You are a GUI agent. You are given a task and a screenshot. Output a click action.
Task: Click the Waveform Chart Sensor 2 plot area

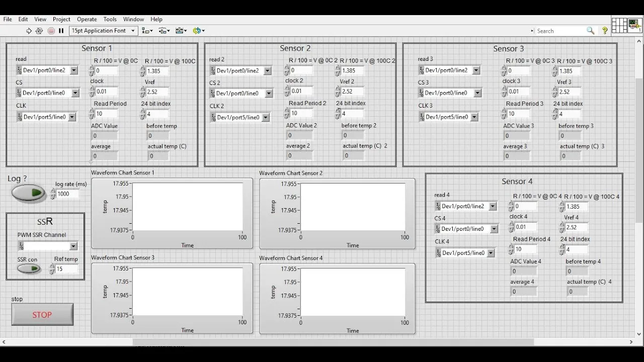point(353,207)
